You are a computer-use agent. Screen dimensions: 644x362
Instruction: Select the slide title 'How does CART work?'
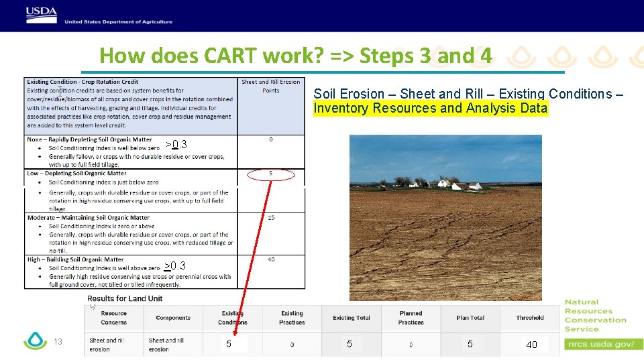click(x=211, y=56)
